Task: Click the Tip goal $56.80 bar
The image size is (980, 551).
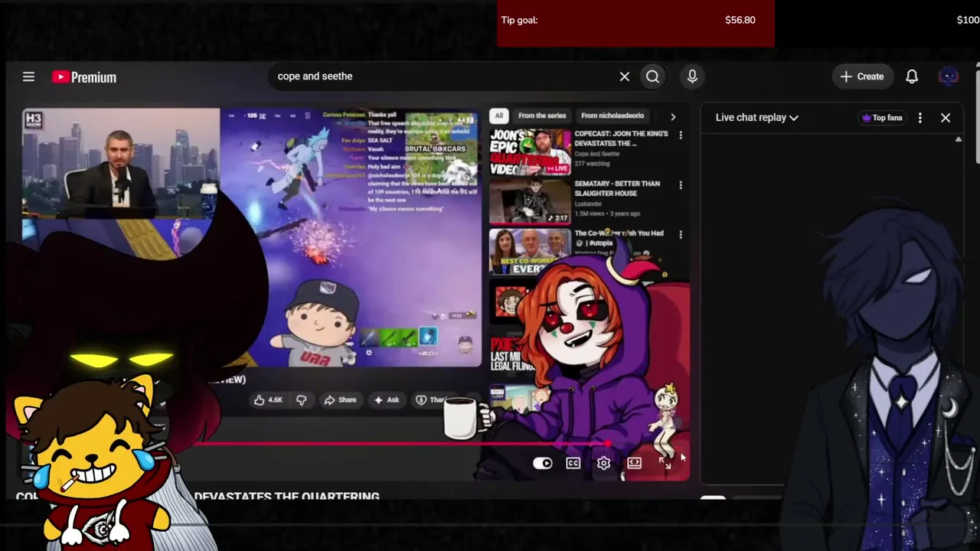Action: point(635,23)
